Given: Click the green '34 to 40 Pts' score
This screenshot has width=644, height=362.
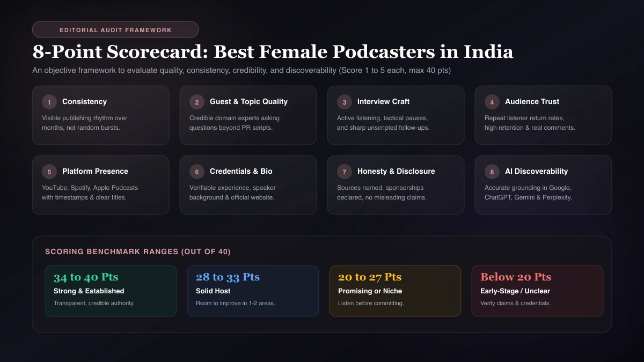Looking at the screenshot, I should pyautogui.click(x=86, y=277).
